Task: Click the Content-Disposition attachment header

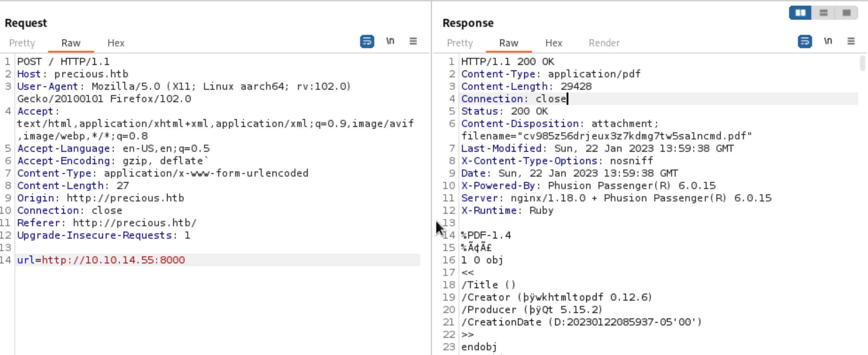Action: coord(560,124)
